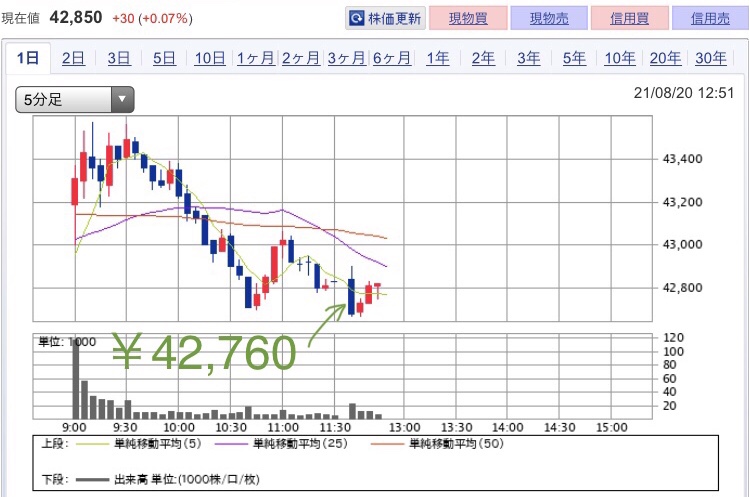Click the 現在値 label
The height and width of the screenshot is (497, 749).
tap(20, 19)
